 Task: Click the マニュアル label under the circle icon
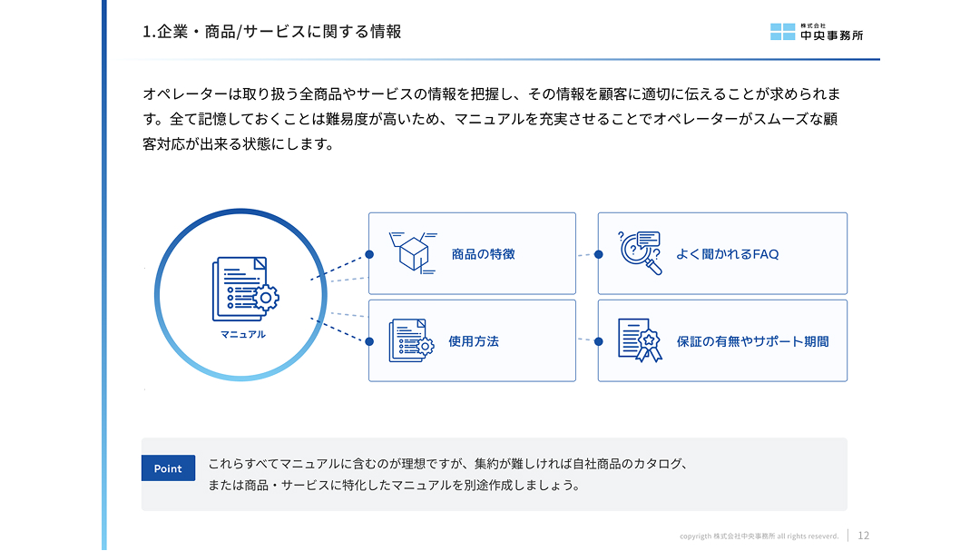point(243,335)
